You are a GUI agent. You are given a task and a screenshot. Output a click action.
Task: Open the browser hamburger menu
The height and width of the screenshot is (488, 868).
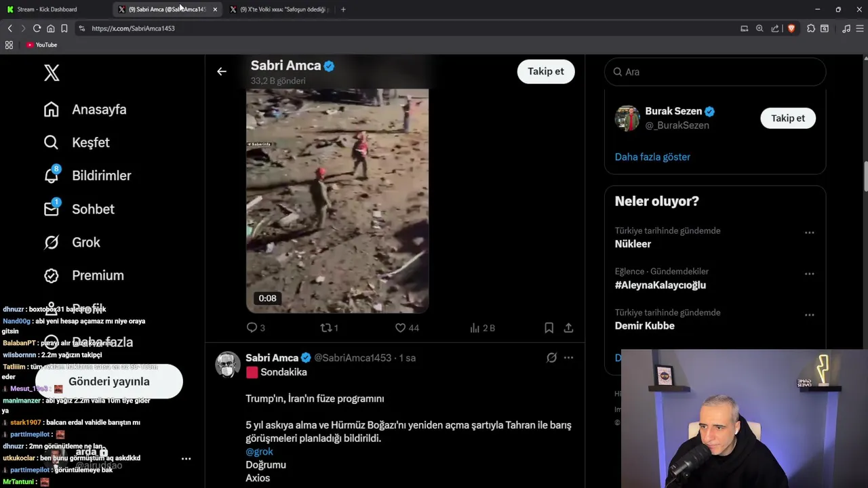pos(859,28)
